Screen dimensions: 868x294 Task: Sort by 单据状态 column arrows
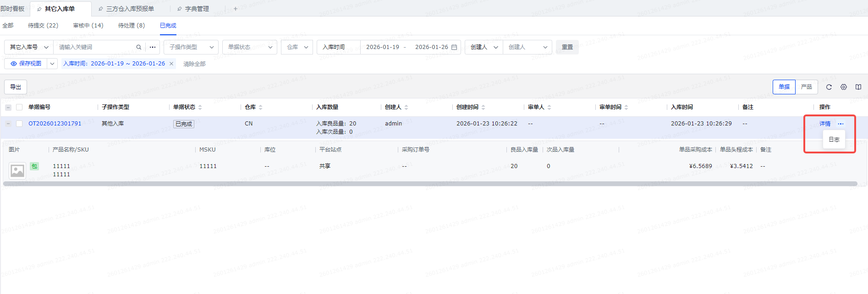click(x=200, y=107)
